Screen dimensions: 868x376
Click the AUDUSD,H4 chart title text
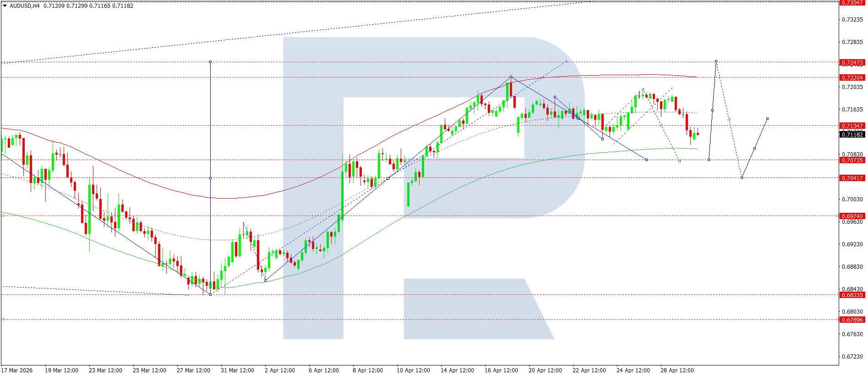[x=25, y=6]
